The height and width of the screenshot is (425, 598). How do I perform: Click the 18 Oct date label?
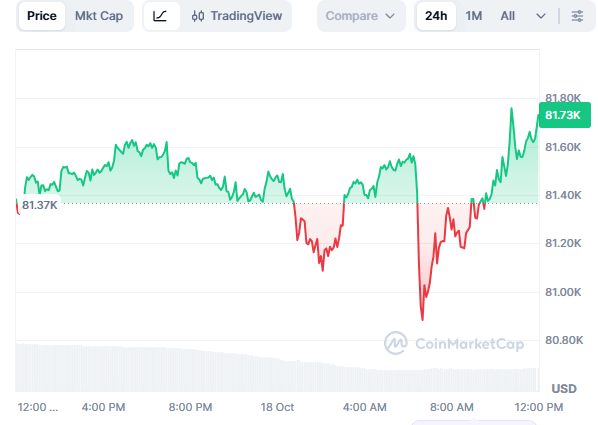[x=277, y=407]
